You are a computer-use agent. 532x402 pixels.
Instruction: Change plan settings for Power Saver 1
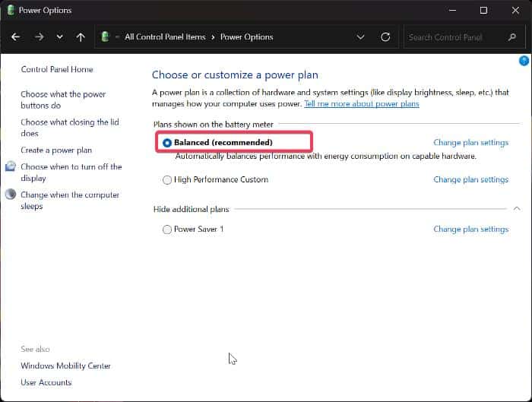pyautogui.click(x=470, y=229)
